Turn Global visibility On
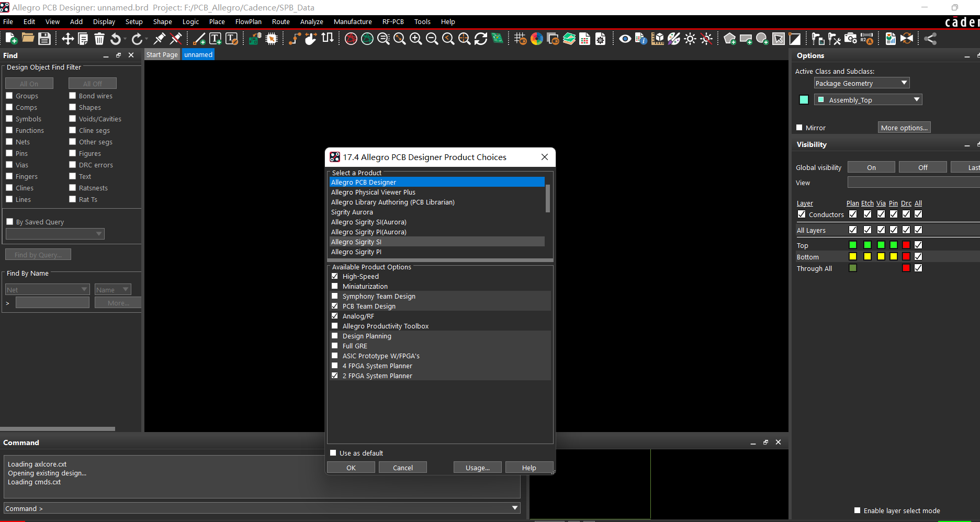This screenshot has width=980, height=522. coord(871,167)
